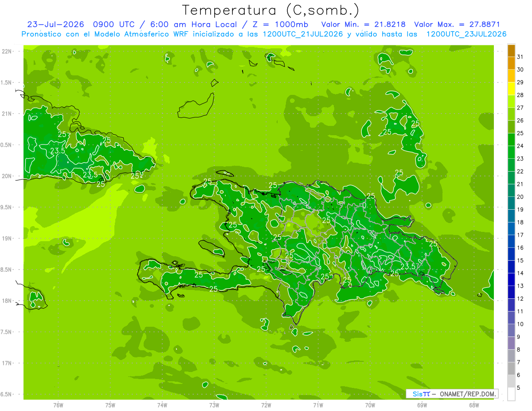This screenshot has height=411, width=532.
Task: Click the "21N" latitude axis label
Action: click(7, 114)
